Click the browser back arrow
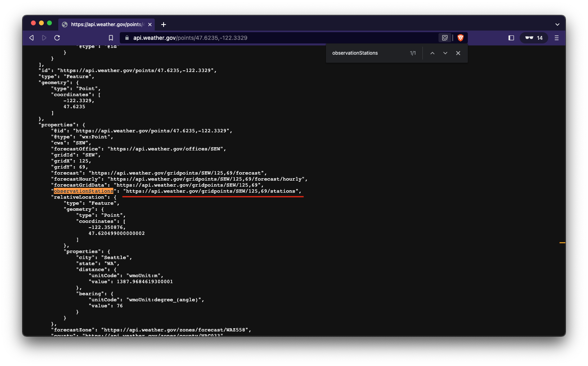 31,38
